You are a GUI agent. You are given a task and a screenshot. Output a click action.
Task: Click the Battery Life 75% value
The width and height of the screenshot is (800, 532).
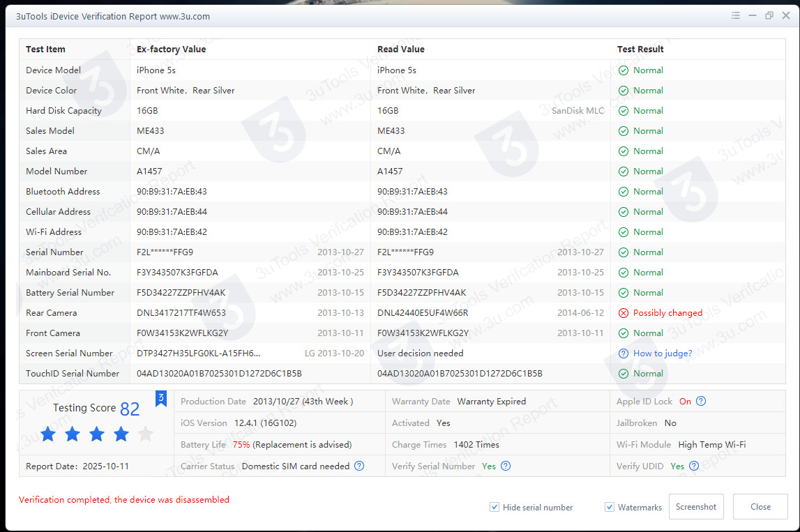click(x=241, y=444)
